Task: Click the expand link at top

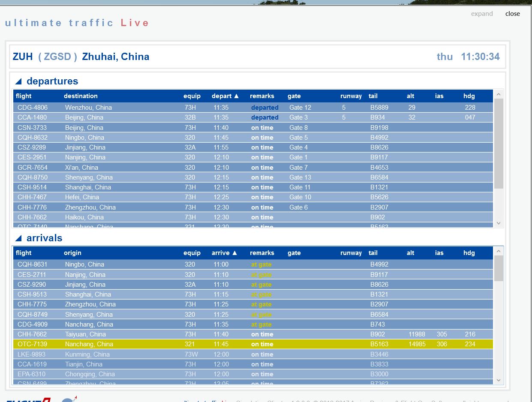Action: pos(482,14)
